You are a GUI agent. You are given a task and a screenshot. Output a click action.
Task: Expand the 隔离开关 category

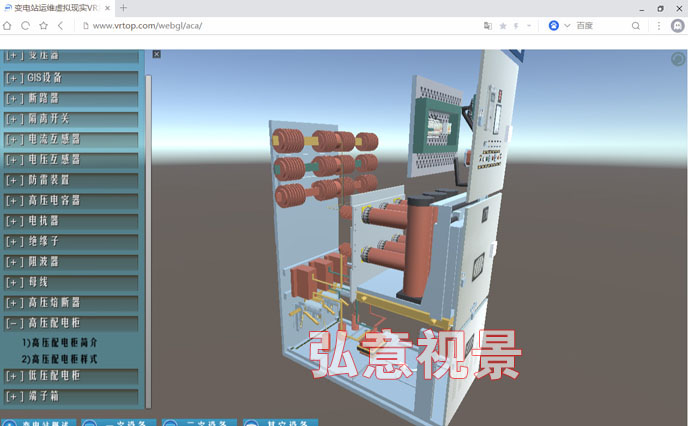(71, 119)
